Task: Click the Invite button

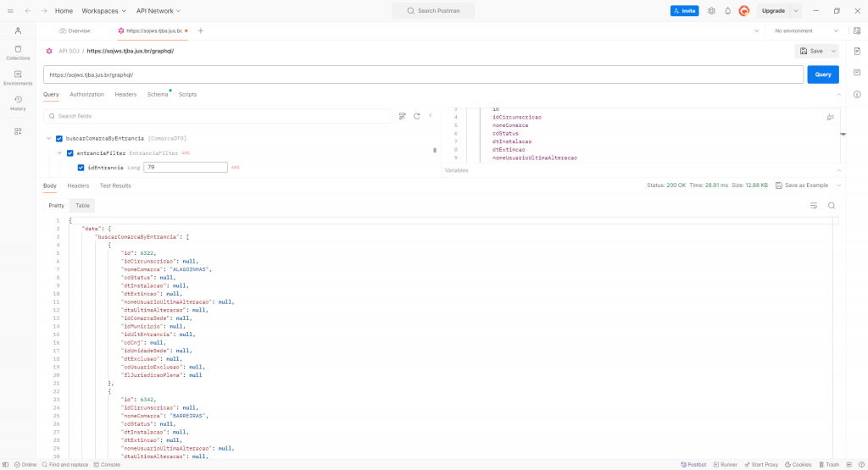Action: 684,11
